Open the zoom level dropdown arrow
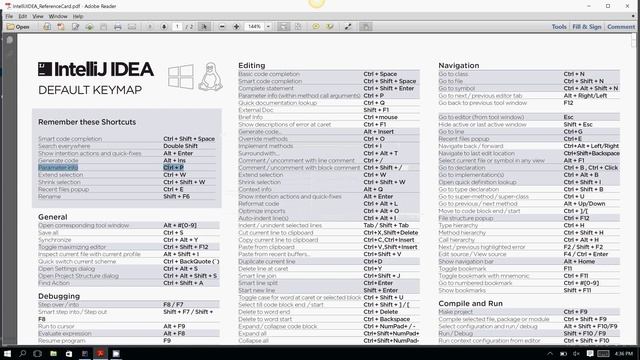 pyautogui.click(x=268, y=27)
